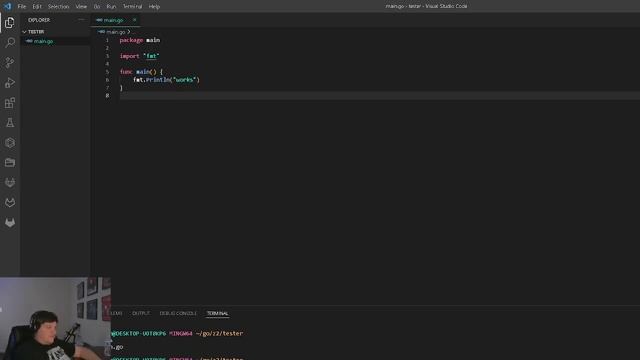Click the terminal prompt path ~/go/z2/tester
This screenshot has height=360, width=640.
pos(219,333)
